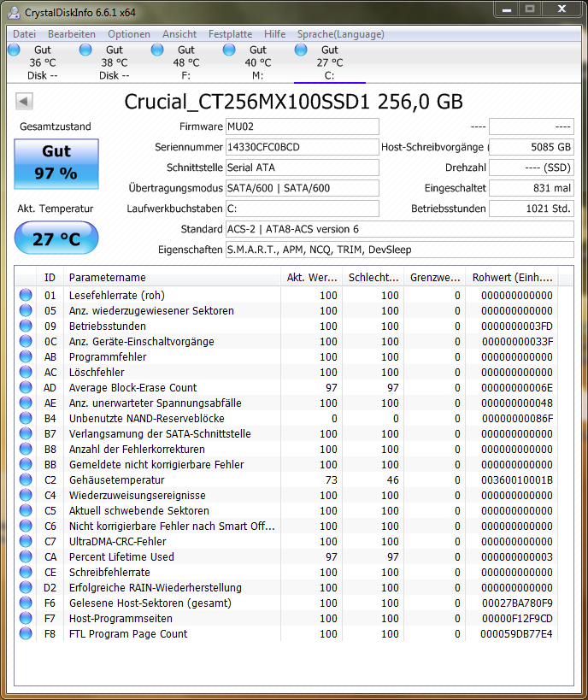Click status icon for UltraDMA-CRC-Fehler
This screenshot has height=700, width=588.
(x=26, y=541)
